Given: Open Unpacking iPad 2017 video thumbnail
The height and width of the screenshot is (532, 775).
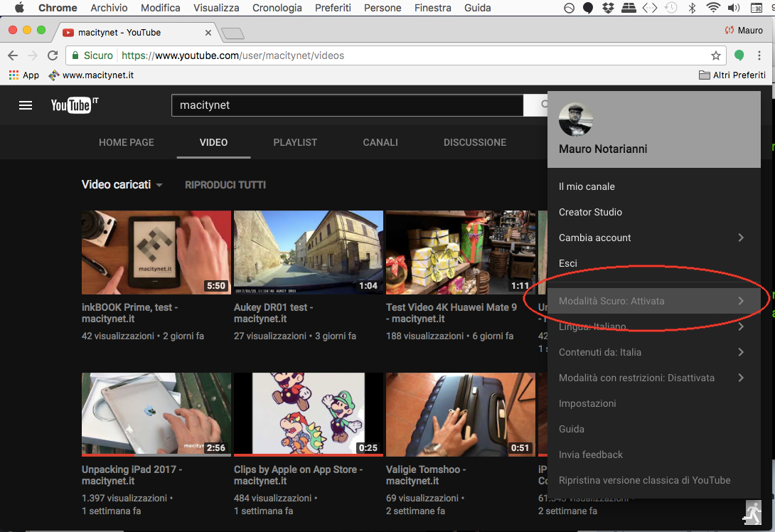Looking at the screenshot, I should tap(156, 415).
